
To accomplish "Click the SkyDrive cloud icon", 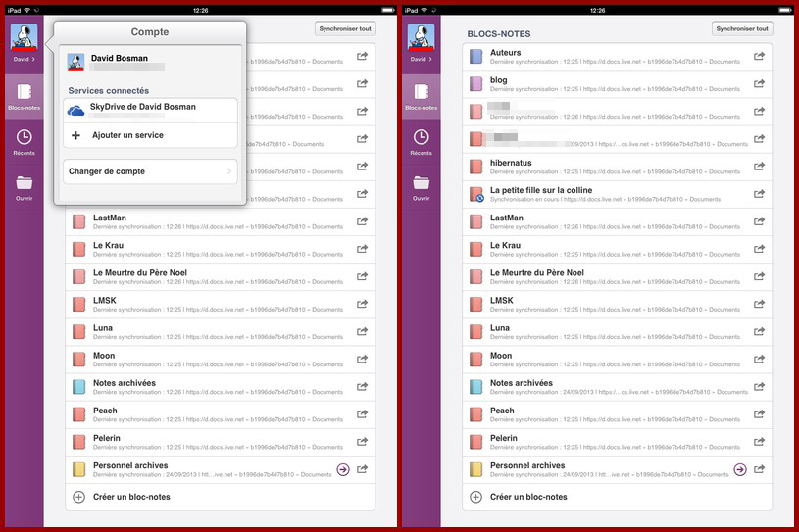I will pyautogui.click(x=75, y=111).
